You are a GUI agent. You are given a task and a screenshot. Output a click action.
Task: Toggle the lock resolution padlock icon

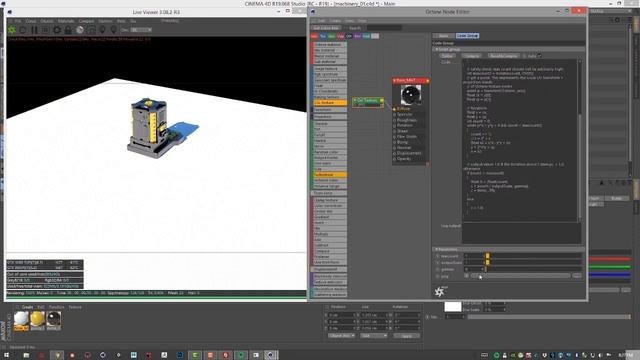[x=68, y=30]
